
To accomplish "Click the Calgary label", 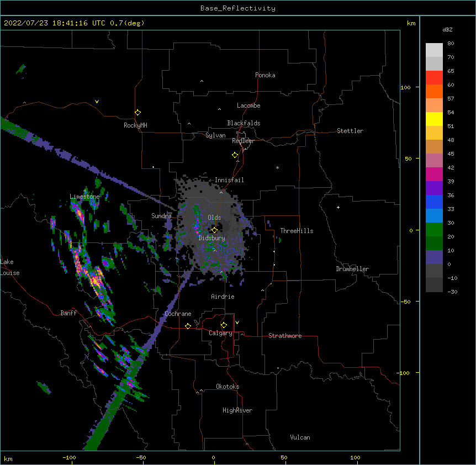I will (220, 333).
